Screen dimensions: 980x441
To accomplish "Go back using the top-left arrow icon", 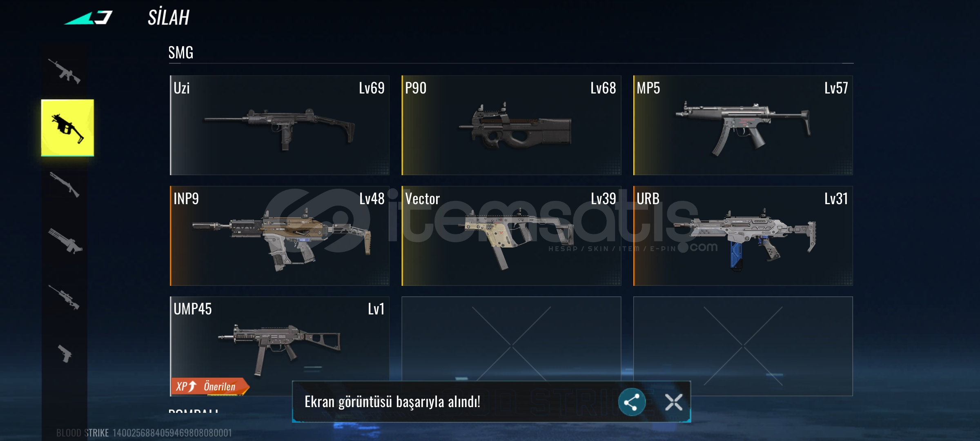I will tap(88, 18).
